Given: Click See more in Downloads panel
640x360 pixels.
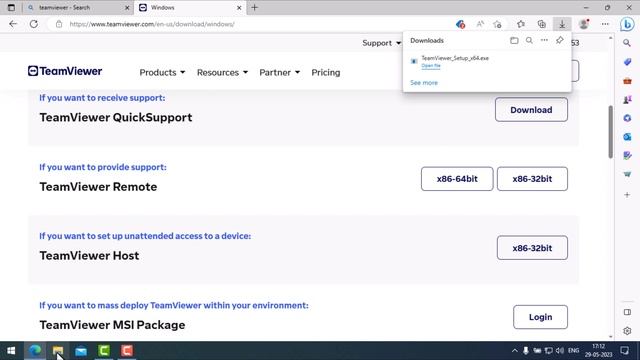Looking at the screenshot, I should tap(424, 82).
